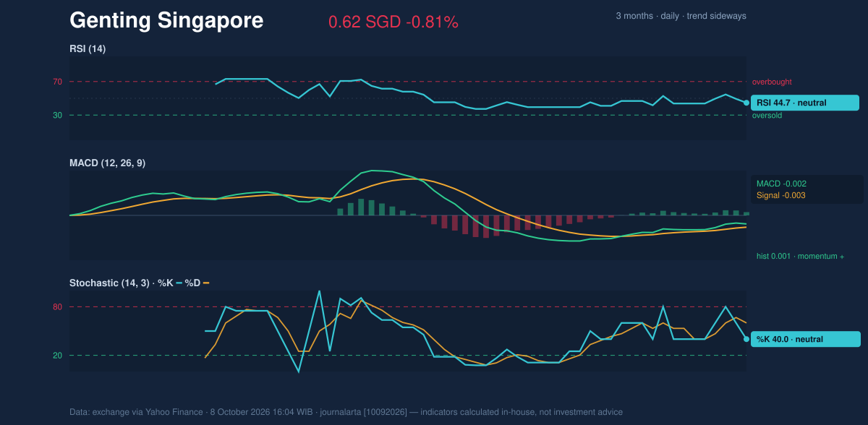Click the %K cyan legend dash
The width and height of the screenshot is (868, 425).
[179, 283]
